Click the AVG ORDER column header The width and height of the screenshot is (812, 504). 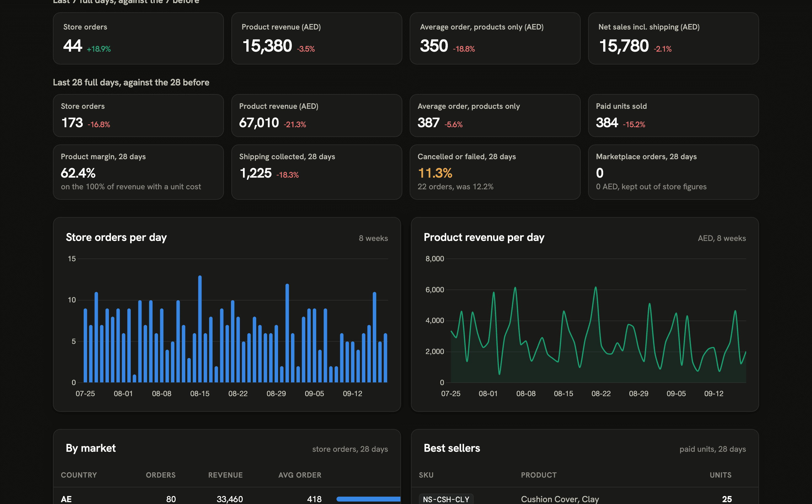click(300, 475)
